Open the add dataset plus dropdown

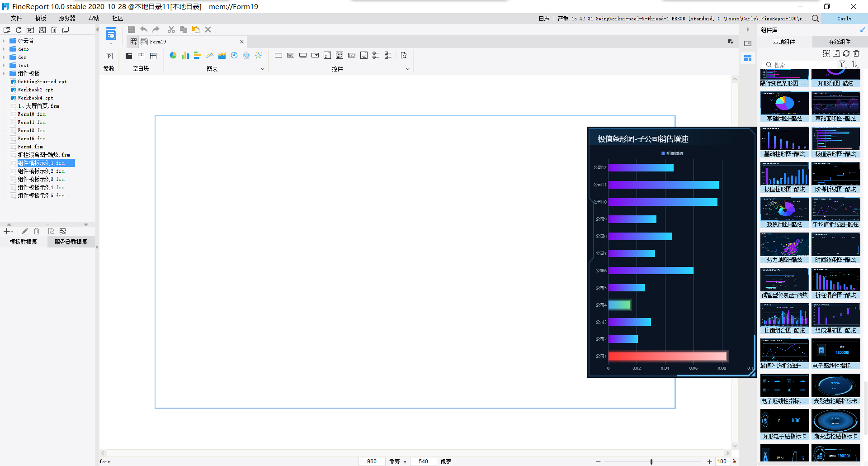[x=9, y=231]
